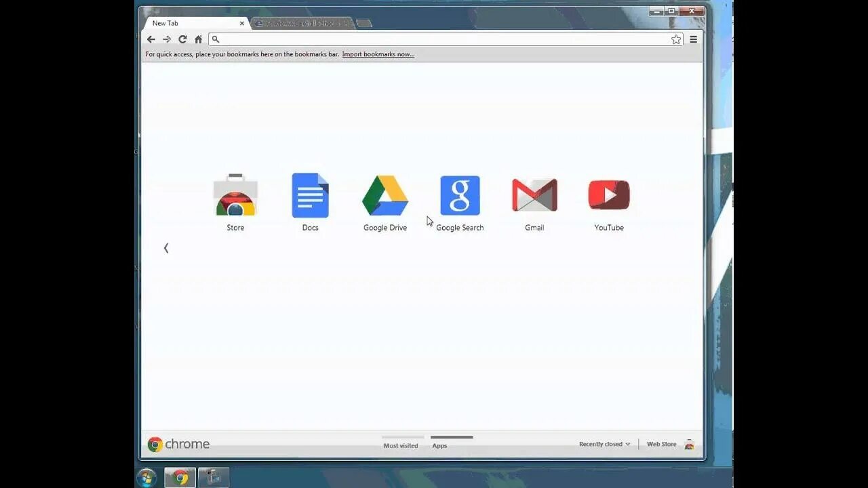Viewport: 868px width, 488px height.
Task: Go back with the back arrow
Action: coord(151,39)
